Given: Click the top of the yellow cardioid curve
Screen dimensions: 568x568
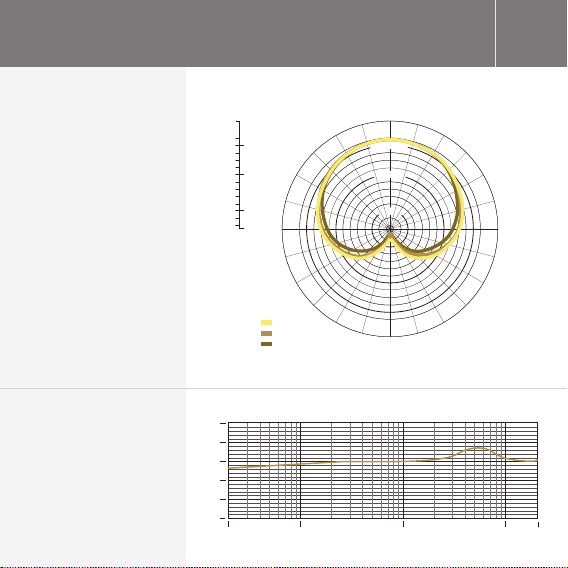Looking at the screenshot, I should (390, 140).
